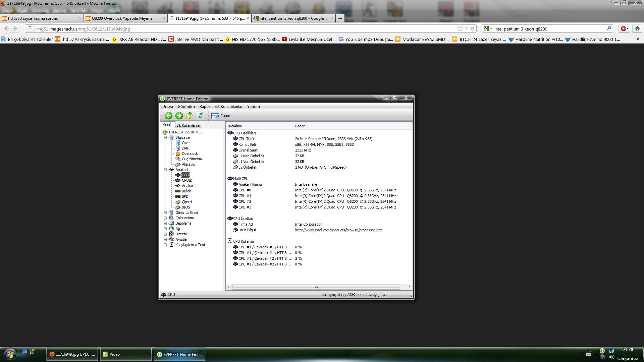Open the Yardım menu in EVEREST

[x=254, y=107]
